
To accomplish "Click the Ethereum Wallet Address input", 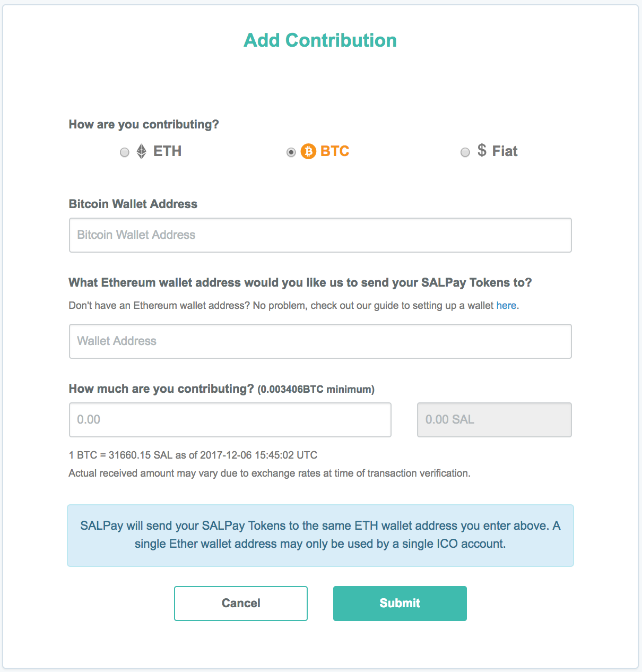I will (320, 341).
